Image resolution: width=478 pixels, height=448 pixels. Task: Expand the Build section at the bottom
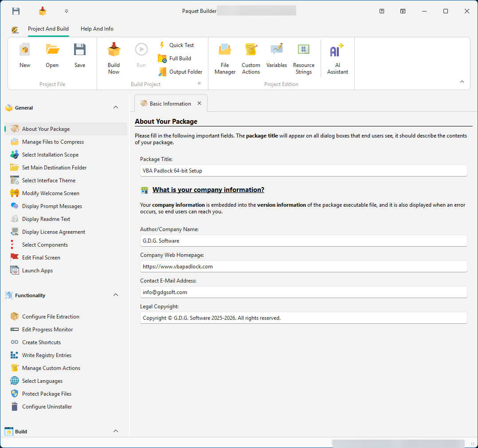click(x=115, y=431)
